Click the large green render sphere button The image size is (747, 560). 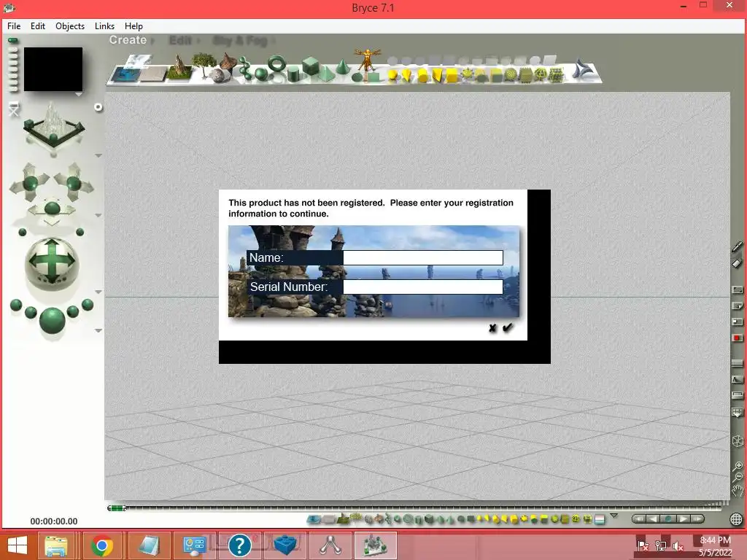(x=52, y=320)
